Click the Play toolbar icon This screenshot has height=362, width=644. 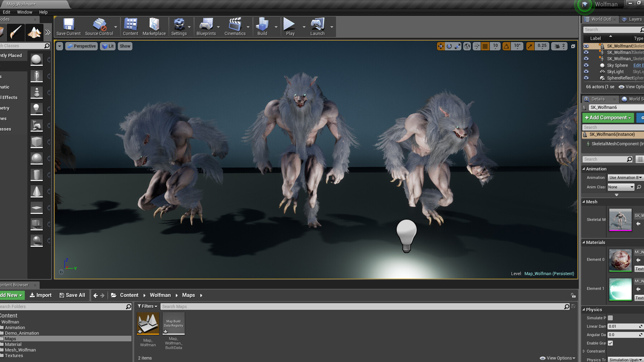(x=290, y=27)
